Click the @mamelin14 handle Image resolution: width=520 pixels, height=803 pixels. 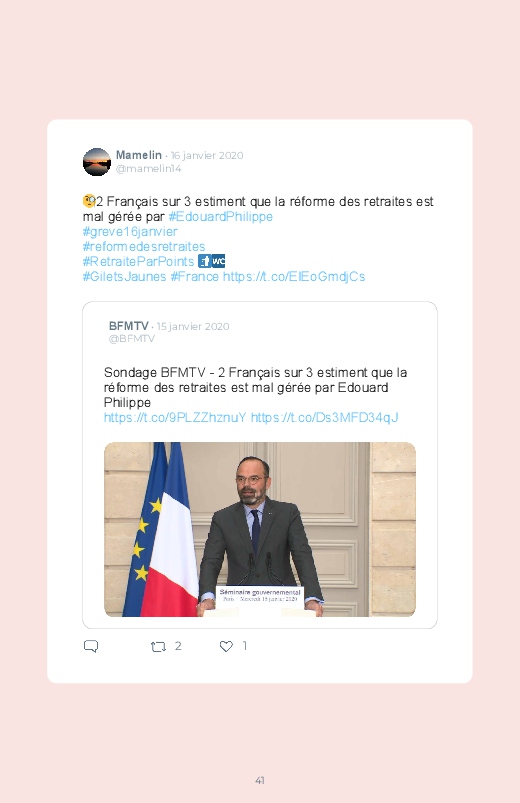point(149,168)
